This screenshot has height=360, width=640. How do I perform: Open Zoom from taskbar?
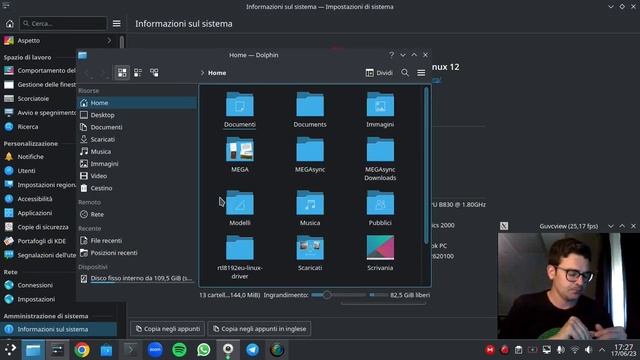pyautogui.click(x=155, y=350)
